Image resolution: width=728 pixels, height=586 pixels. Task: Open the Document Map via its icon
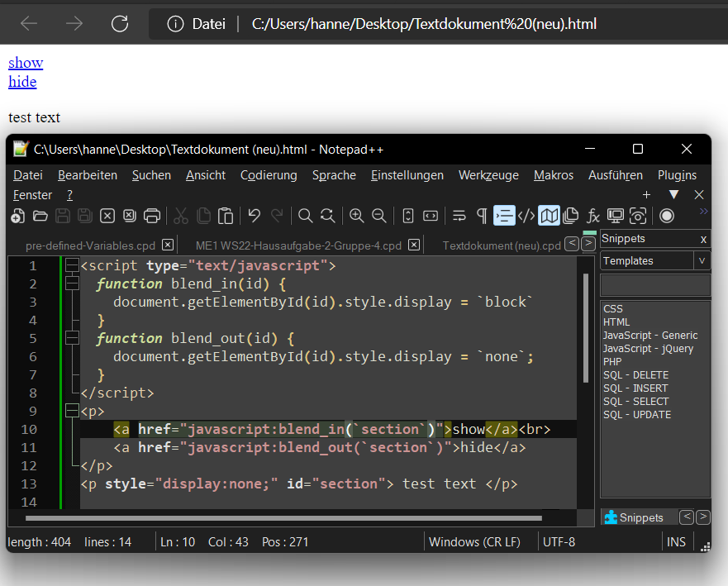click(x=549, y=216)
